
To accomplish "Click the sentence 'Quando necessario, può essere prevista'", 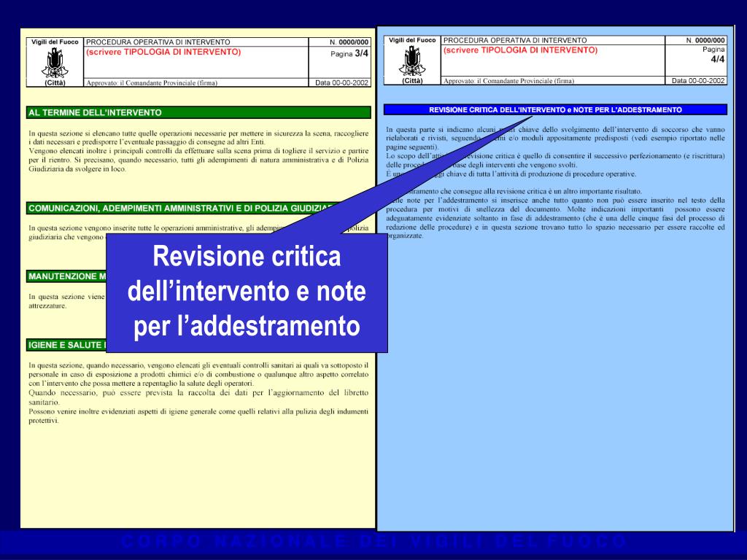I will [198, 397].
